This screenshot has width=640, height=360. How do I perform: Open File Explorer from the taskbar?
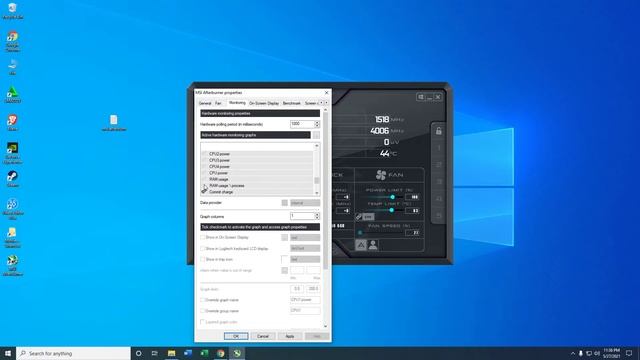point(171,353)
